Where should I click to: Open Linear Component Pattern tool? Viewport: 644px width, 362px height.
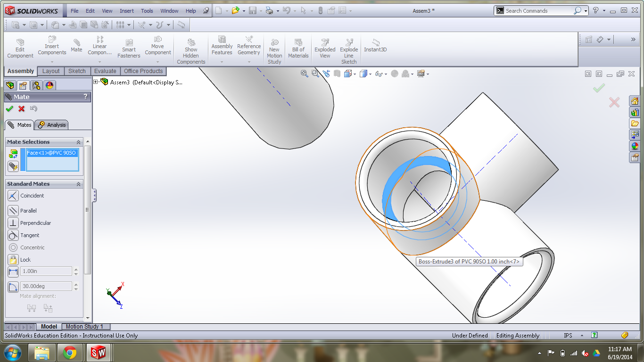coord(99,46)
